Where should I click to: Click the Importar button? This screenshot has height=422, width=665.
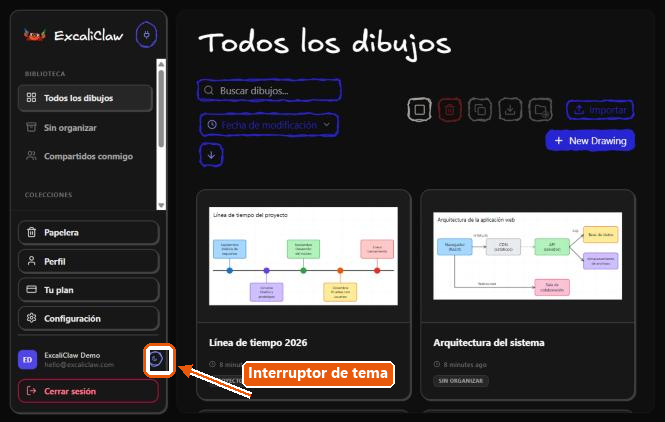pyautogui.click(x=600, y=110)
